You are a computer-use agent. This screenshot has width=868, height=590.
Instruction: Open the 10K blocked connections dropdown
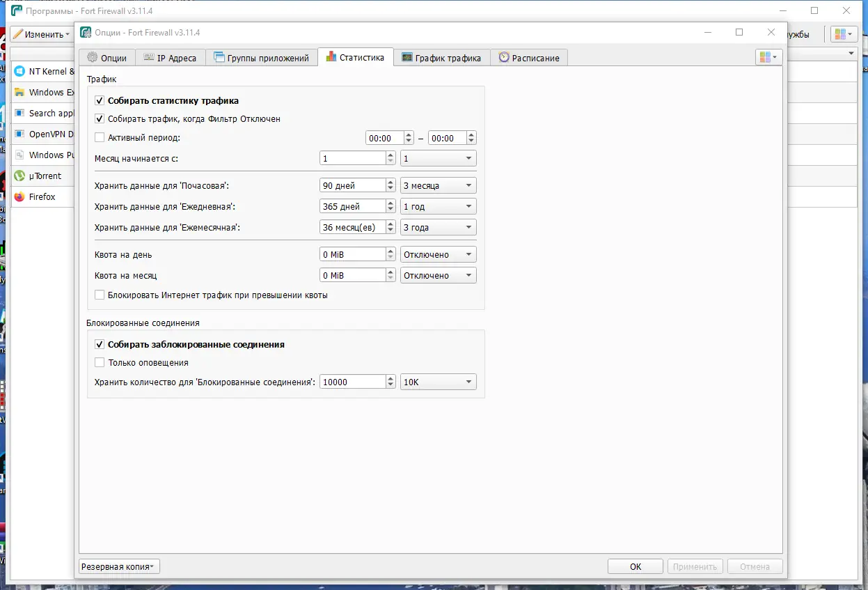(439, 382)
